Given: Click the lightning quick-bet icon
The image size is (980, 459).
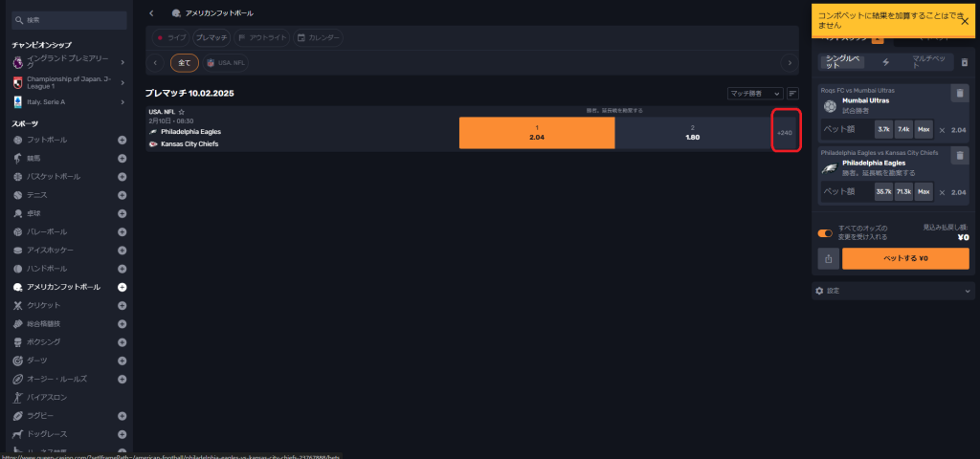Looking at the screenshot, I should [885, 62].
